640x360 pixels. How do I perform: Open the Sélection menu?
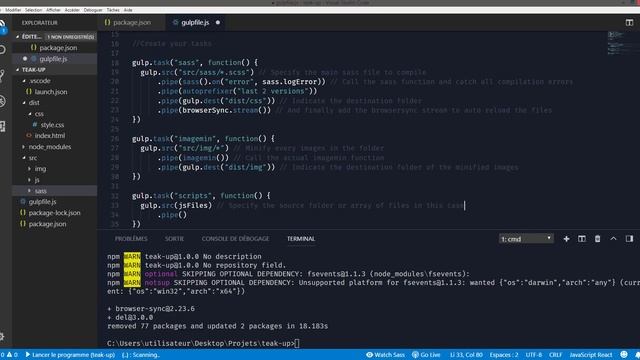pyautogui.click(x=33, y=10)
